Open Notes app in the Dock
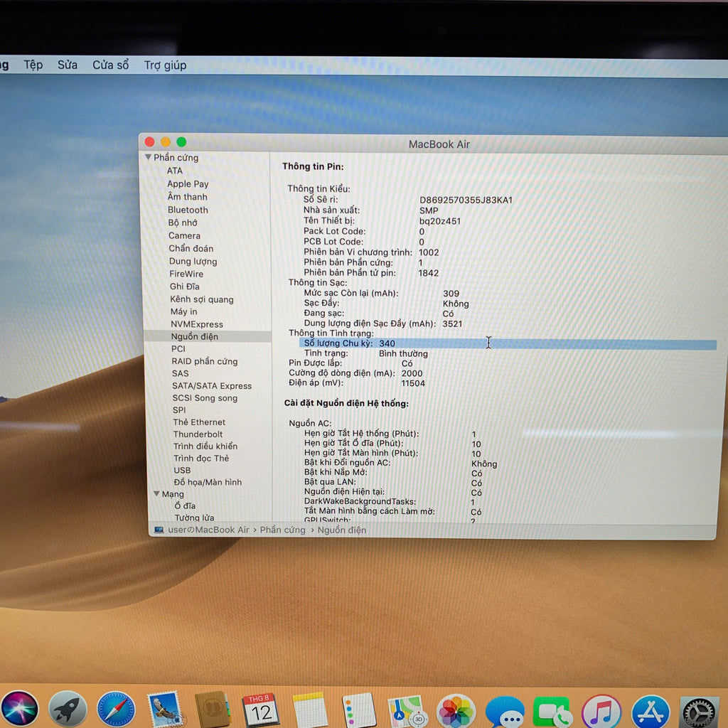The image size is (728, 728). 310,710
